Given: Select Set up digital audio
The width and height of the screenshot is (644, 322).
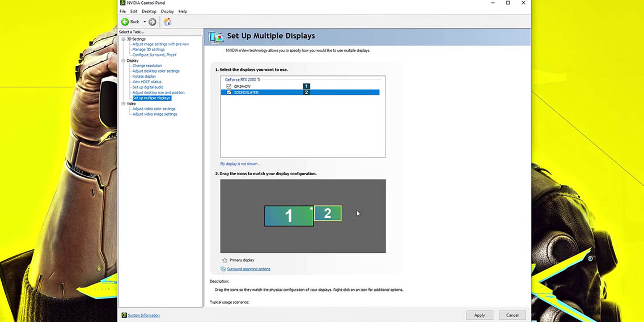Looking at the screenshot, I should tap(147, 87).
